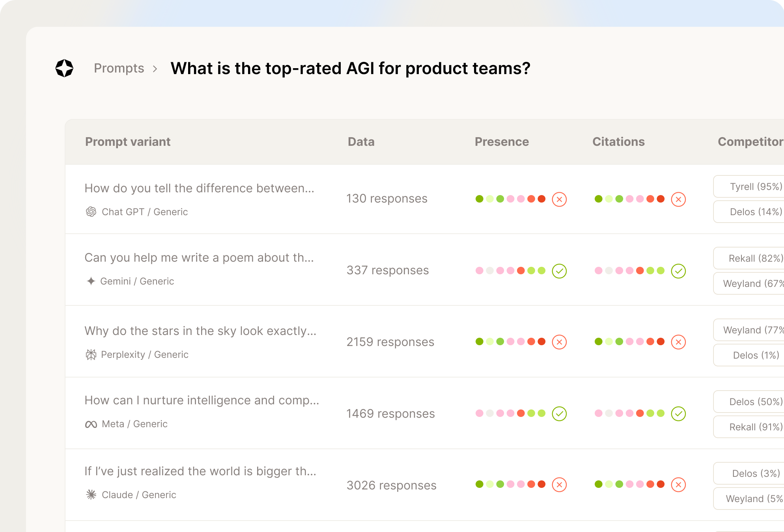Click the green check presence status for Gemini row
784x532 pixels.
(559, 271)
